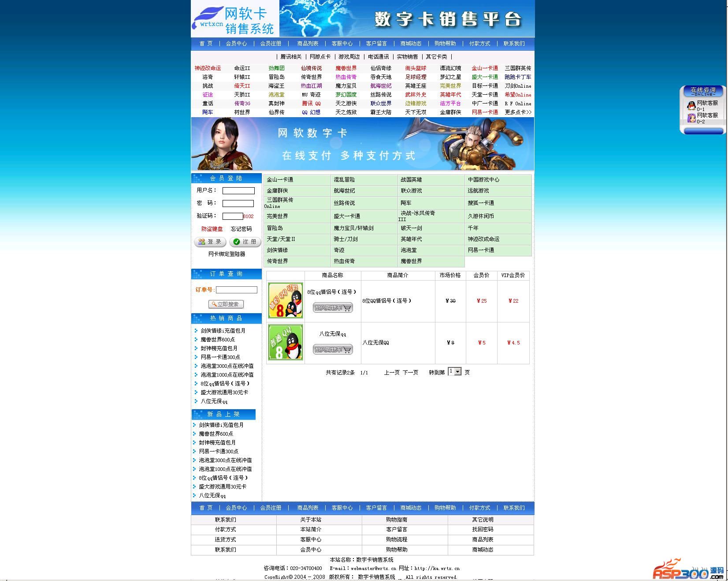Select 战国英雄 in the category table
Viewport: 728px width, 581px height.
click(x=411, y=180)
